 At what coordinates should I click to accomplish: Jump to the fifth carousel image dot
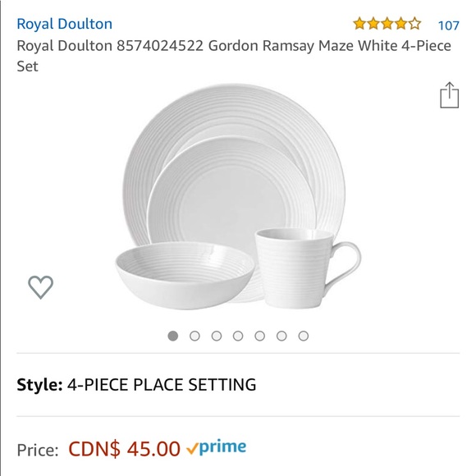click(260, 336)
